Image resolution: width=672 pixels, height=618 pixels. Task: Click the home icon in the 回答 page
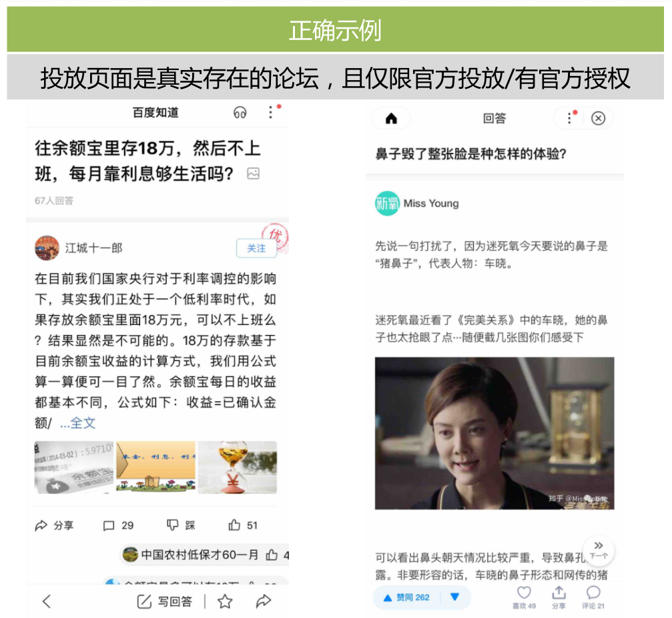tap(391, 118)
